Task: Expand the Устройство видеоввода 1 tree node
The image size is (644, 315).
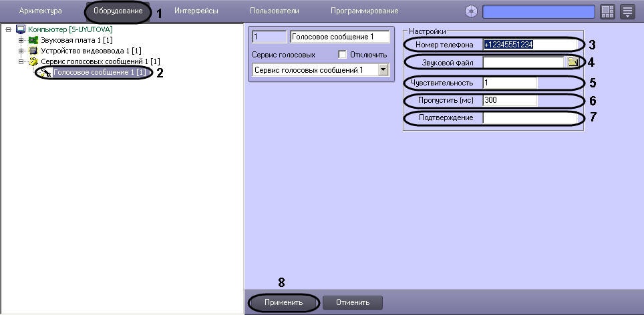Action: tap(21, 51)
